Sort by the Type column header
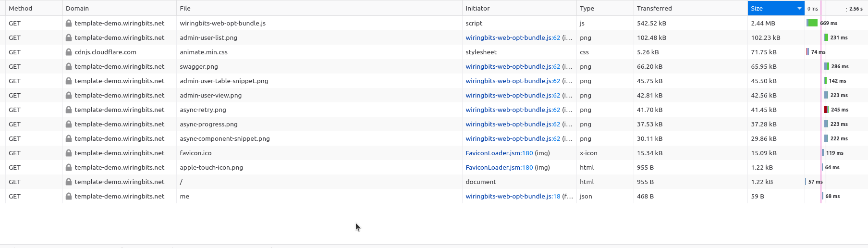This screenshot has width=868, height=248. [605, 8]
